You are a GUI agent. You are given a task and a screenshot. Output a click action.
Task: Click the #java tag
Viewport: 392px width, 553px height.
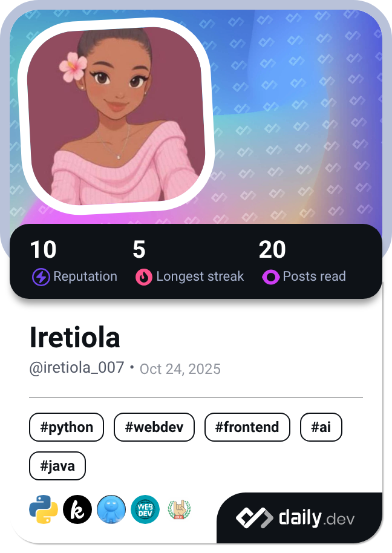pos(57,466)
